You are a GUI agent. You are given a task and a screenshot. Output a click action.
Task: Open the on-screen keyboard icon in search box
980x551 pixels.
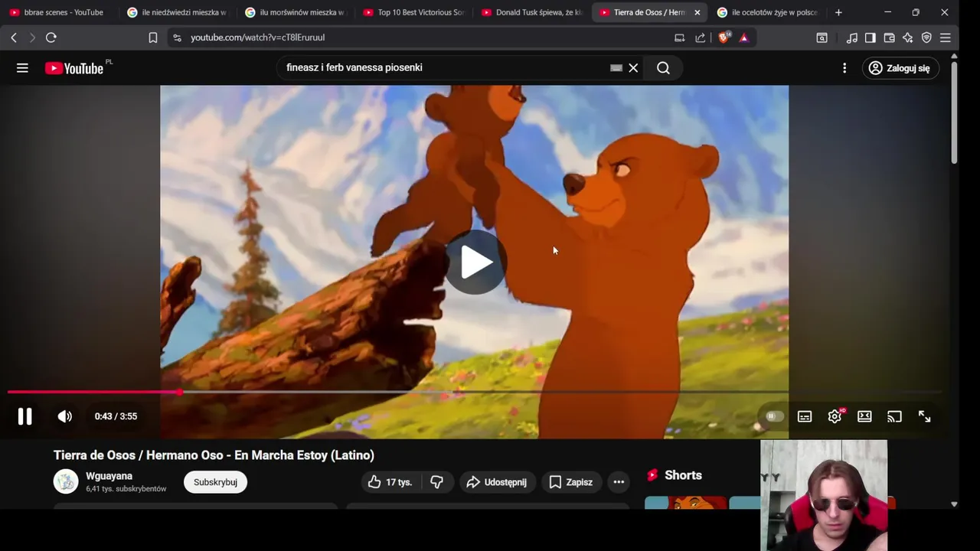click(x=616, y=68)
